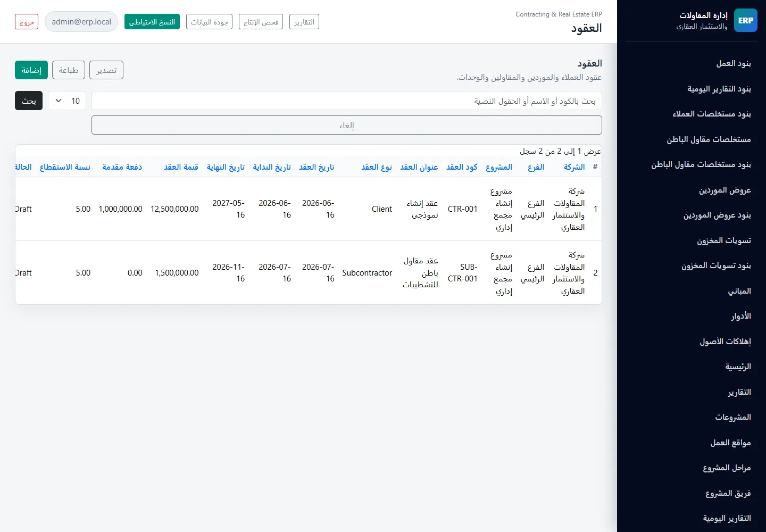Open المباني in sidebar
This screenshot has height=532, width=766.
coord(739,291)
